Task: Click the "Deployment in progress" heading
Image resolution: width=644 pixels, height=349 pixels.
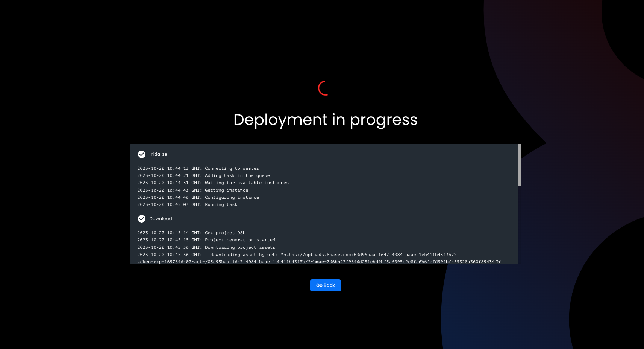Action: (x=325, y=120)
